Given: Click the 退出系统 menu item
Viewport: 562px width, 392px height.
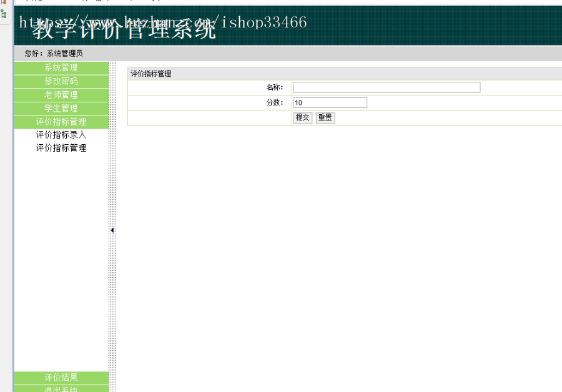Looking at the screenshot, I should coord(61,389).
